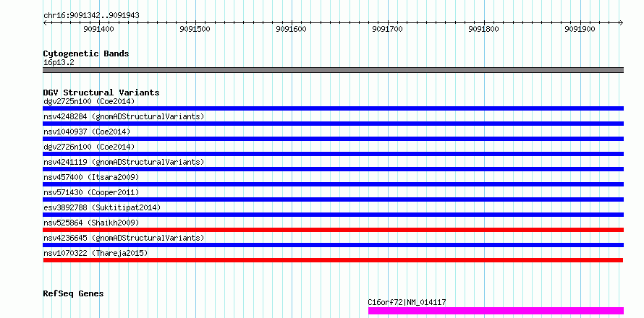Select the blue bar under nsv1040937
Viewport: 644px width, 318px height.
tap(333, 139)
